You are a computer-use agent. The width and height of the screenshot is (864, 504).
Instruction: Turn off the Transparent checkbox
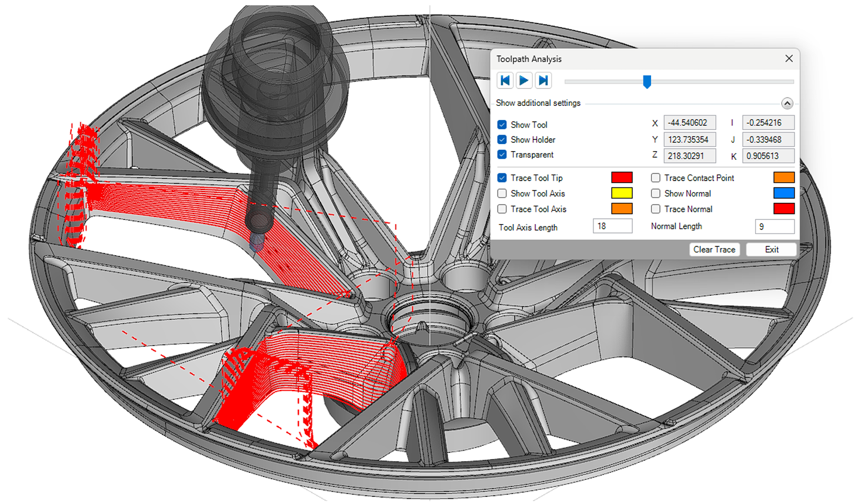[x=502, y=155]
